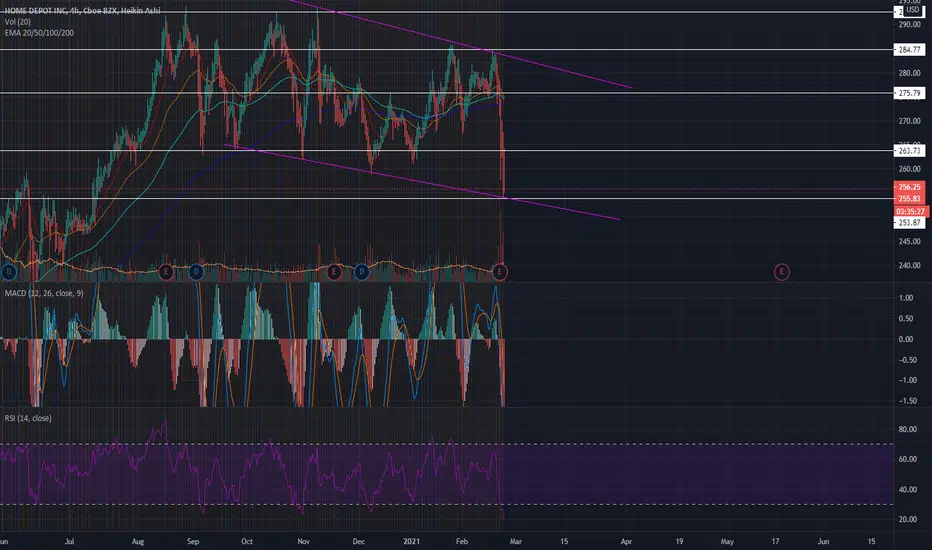
Task: Click the 290.00 price axis tick
Action: [909, 24]
